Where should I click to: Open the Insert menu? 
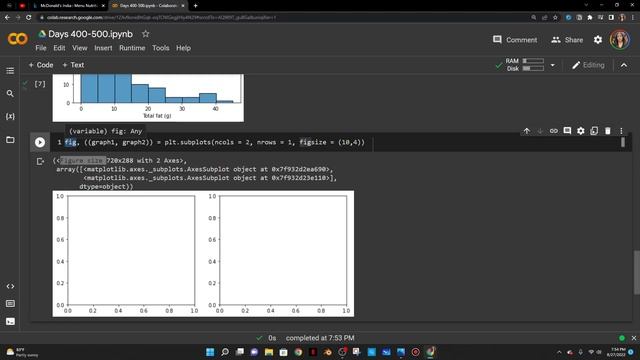tap(103, 48)
